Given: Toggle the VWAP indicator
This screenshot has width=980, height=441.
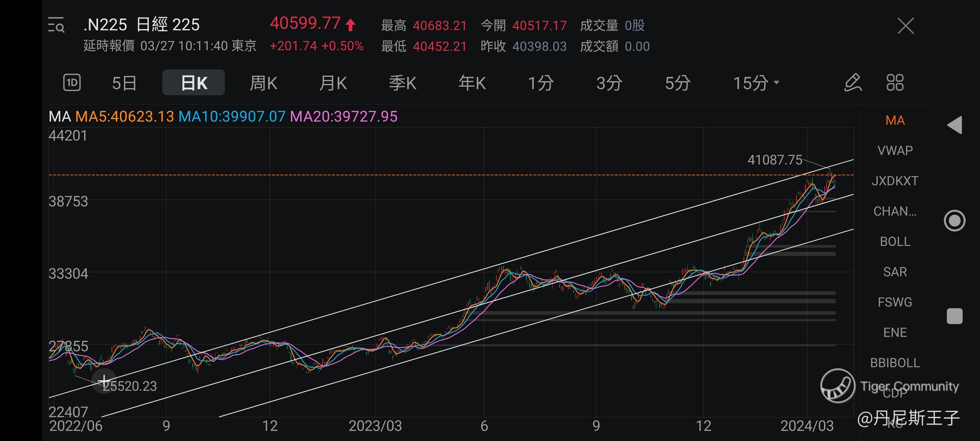Looking at the screenshot, I should point(895,151).
